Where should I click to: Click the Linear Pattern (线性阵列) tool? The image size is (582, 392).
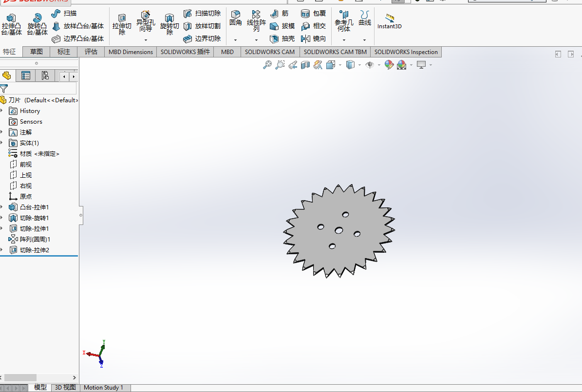pyautogui.click(x=256, y=21)
